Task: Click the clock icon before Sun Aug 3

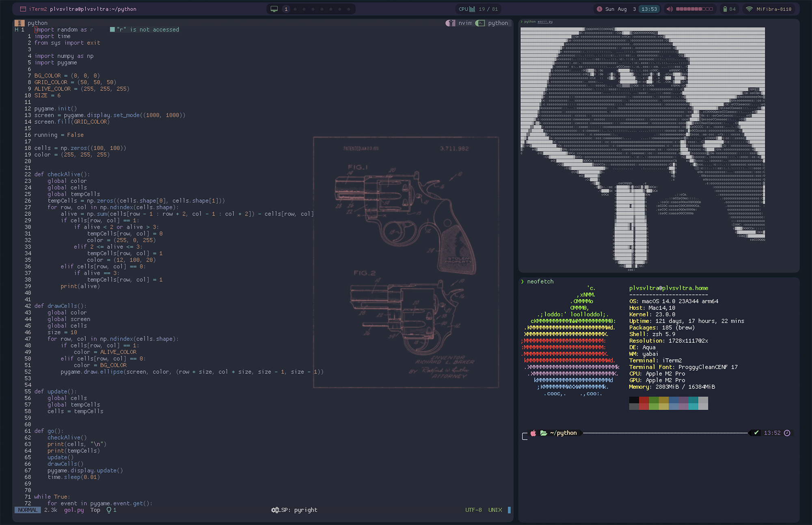Action: (600, 9)
